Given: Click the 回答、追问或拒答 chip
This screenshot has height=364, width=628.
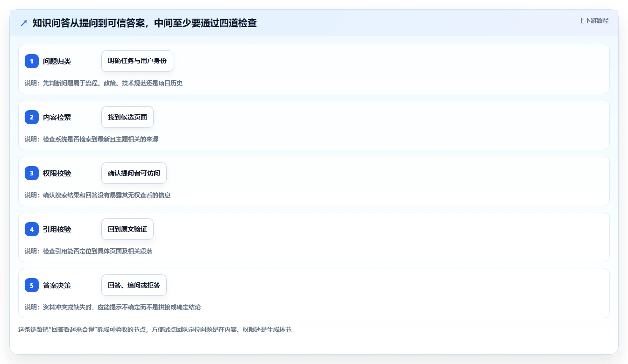Looking at the screenshot, I should click(134, 285).
